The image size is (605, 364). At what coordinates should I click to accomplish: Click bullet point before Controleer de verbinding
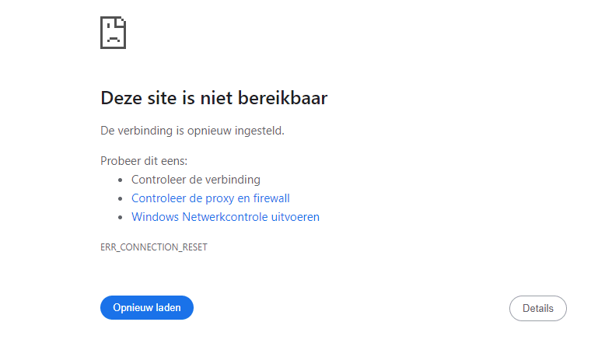point(121,180)
